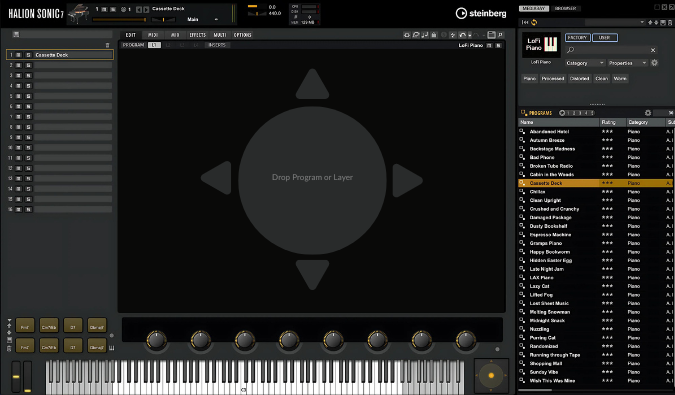The height and width of the screenshot is (395, 675).
Task: Filter by the Warm tag
Action: (x=620, y=78)
